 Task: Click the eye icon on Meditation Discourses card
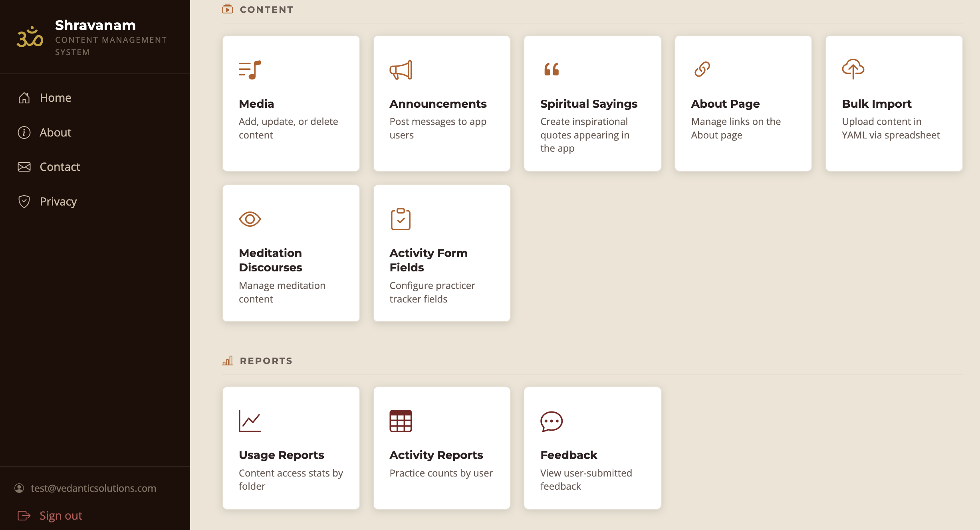point(250,219)
